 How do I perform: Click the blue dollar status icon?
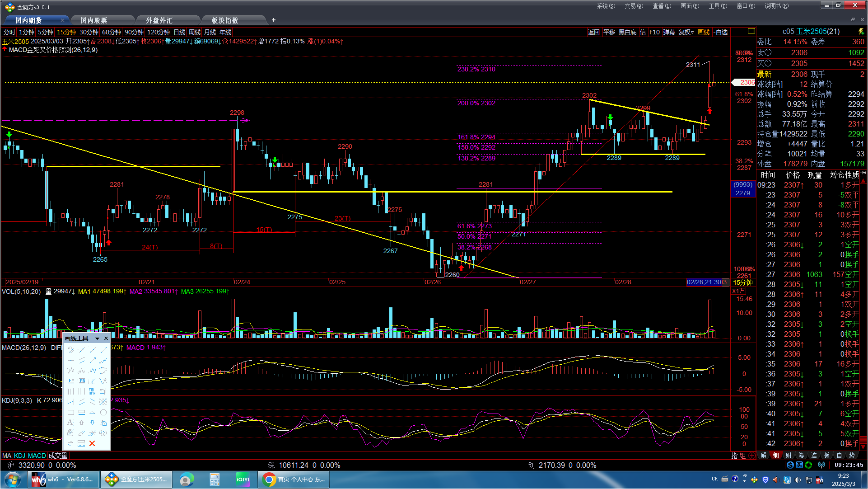[x=790, y=465]
